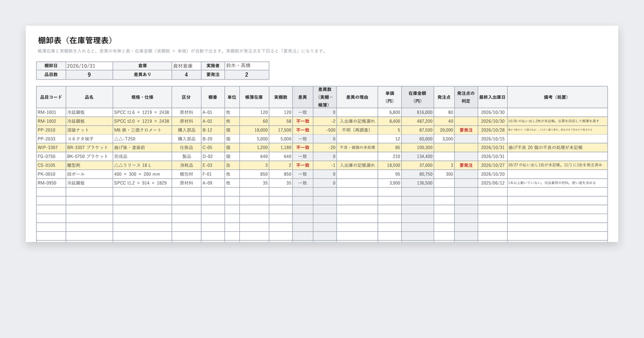The image size is (644, 338).
Task: Click item code PK-0010
Action: tap(51, 174)
